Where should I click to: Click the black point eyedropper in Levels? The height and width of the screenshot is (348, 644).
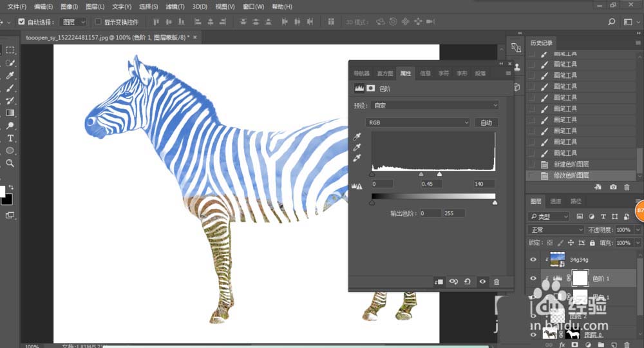[357, 137]
